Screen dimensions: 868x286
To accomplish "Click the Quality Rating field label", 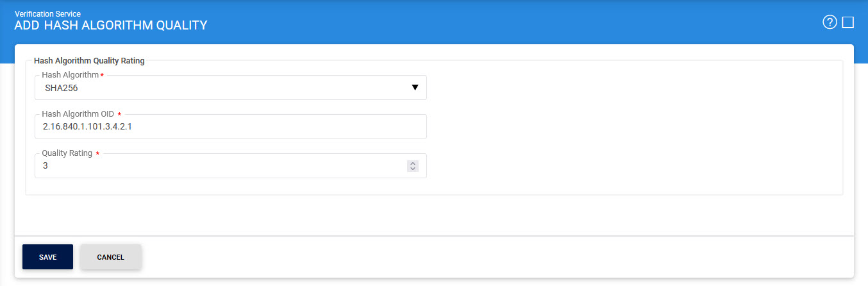I will (x=67, y=153).
